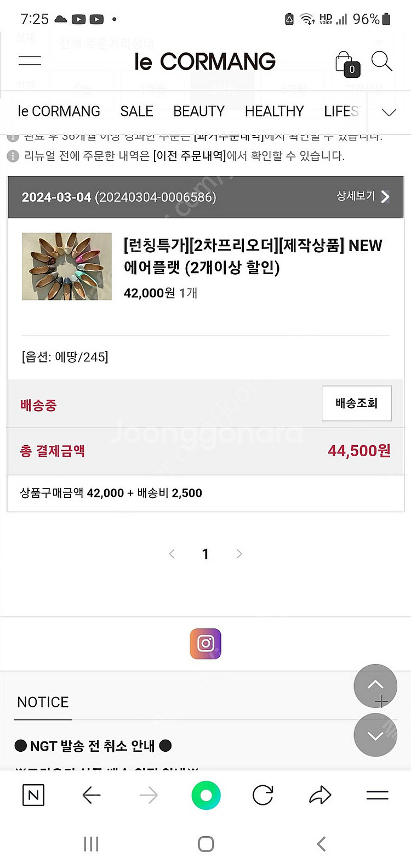Tap the scroll-to-bottom floating button

click(x=375, y=735)
